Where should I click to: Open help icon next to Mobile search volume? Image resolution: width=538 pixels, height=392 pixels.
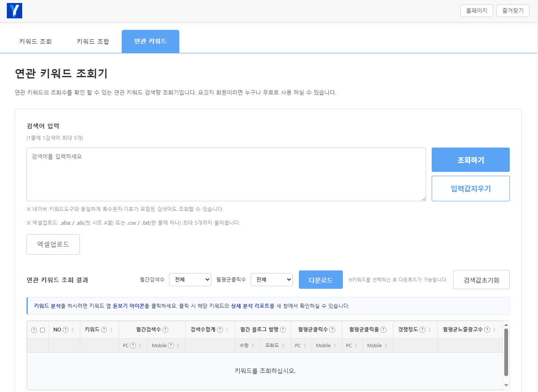(x=171, y=346)
